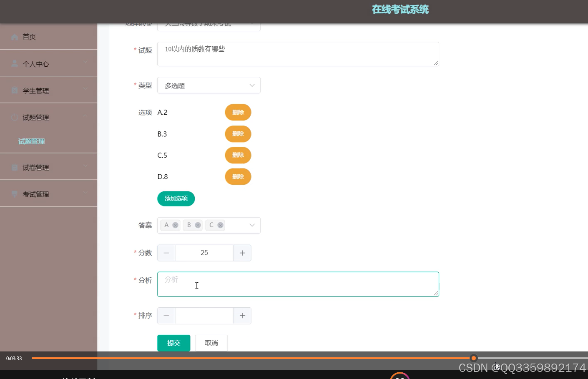
Task: Collapse the 试题管理 parent menu
Action: tap(48, 117)
